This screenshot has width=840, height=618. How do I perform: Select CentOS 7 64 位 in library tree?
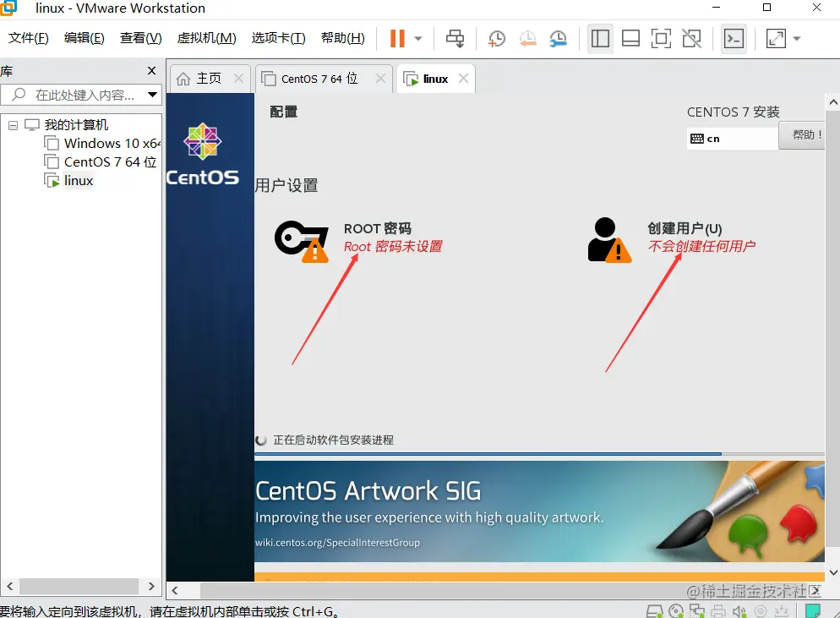[x=110, y=161]
